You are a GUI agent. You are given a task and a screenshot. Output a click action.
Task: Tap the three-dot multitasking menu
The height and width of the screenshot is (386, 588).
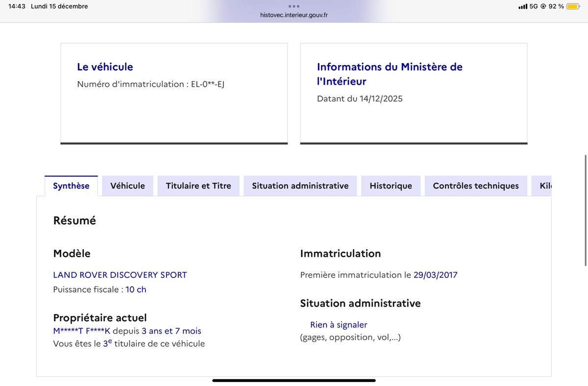(294, 6)
